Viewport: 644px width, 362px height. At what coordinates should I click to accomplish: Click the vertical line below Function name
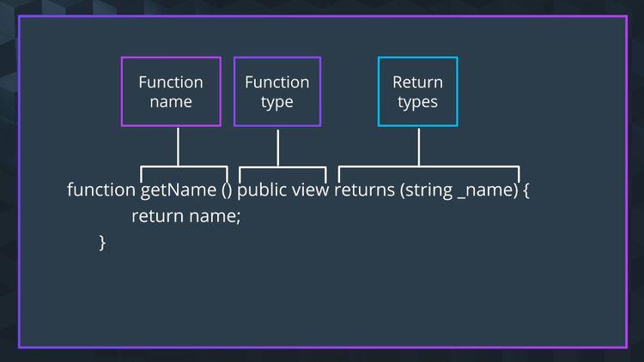[178, 146]
